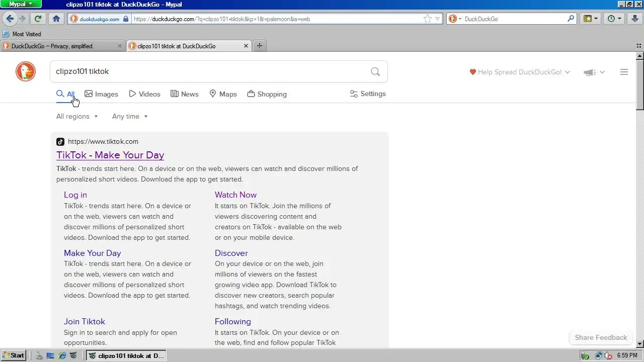The height and width of the screenshot is (362, 644).
Task: Click the https://www.tiktok.com result URL
Action: point(103,142)
